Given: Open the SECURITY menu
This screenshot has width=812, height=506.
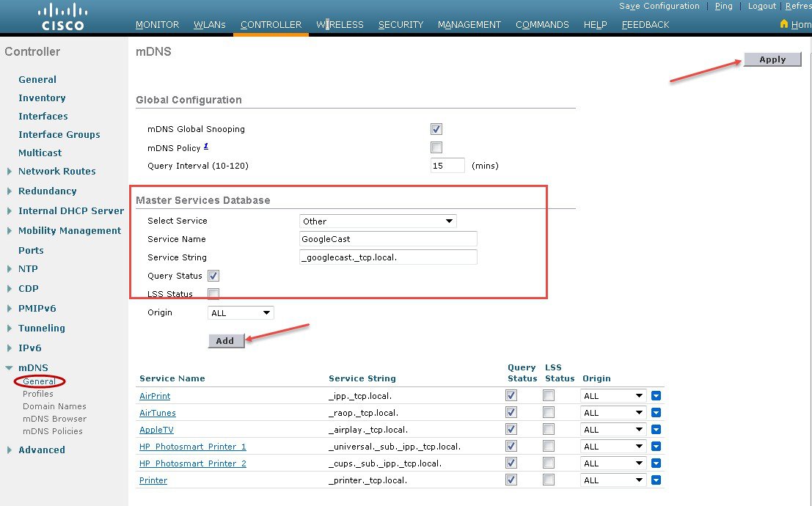Looking at the screenshot, I should tap(400, 24).
